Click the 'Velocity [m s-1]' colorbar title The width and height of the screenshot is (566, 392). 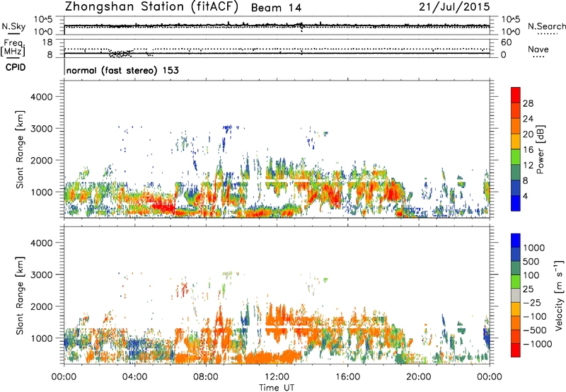(559, 295)
